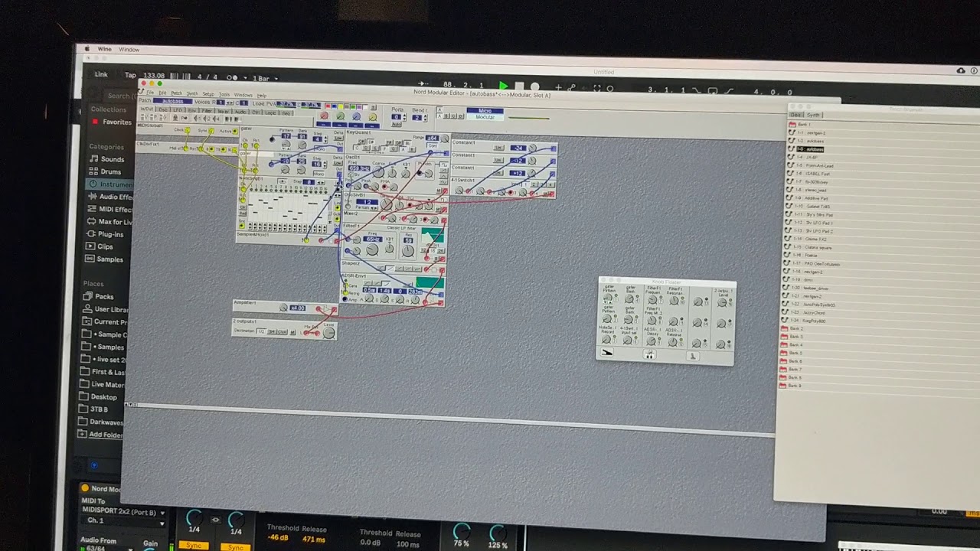The height and width of the screenshot is (551, 980).
Task: Open Tools menu in Nord Modular Editor
Action: coord(224,95)
